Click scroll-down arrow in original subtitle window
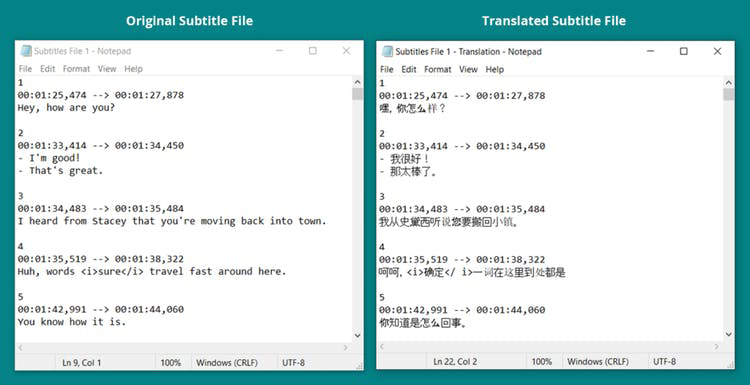The height and width of the screenshot is (385, 750). pyautogui.click(x=357, y=335)
